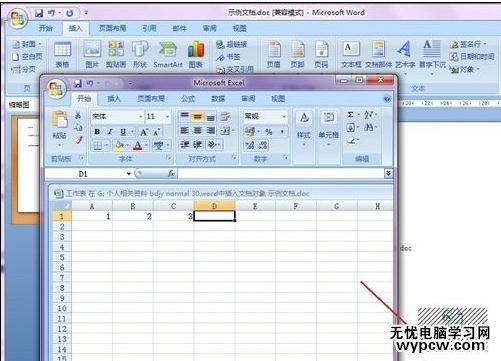Switch to Word Page Layout tab
Viewport: 501px width, 361px height.
112,28
